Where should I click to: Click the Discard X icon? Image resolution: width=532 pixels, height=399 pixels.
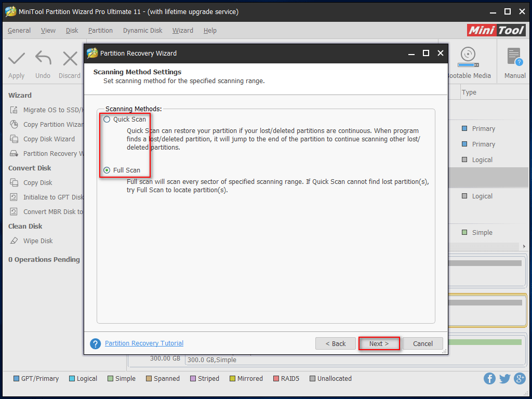[x=70, y=58]
